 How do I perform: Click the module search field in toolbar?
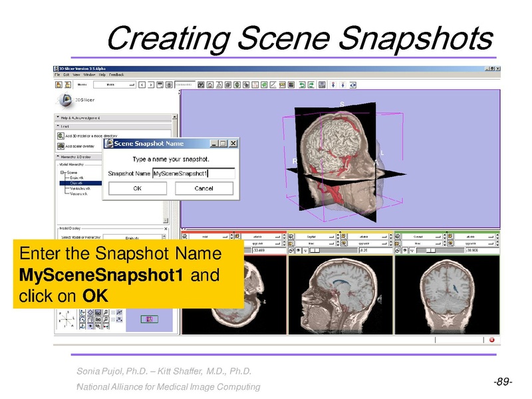(x=185, y=84)
